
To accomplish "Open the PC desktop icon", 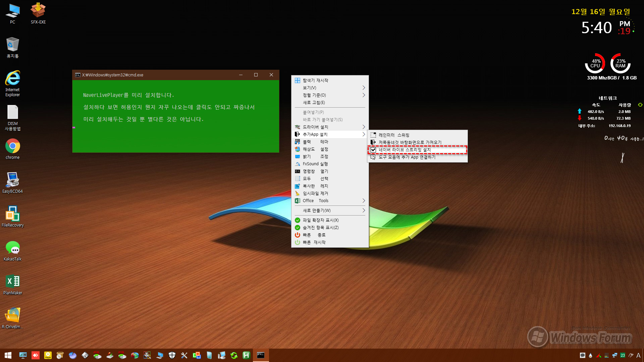I will tap(12, 14).
